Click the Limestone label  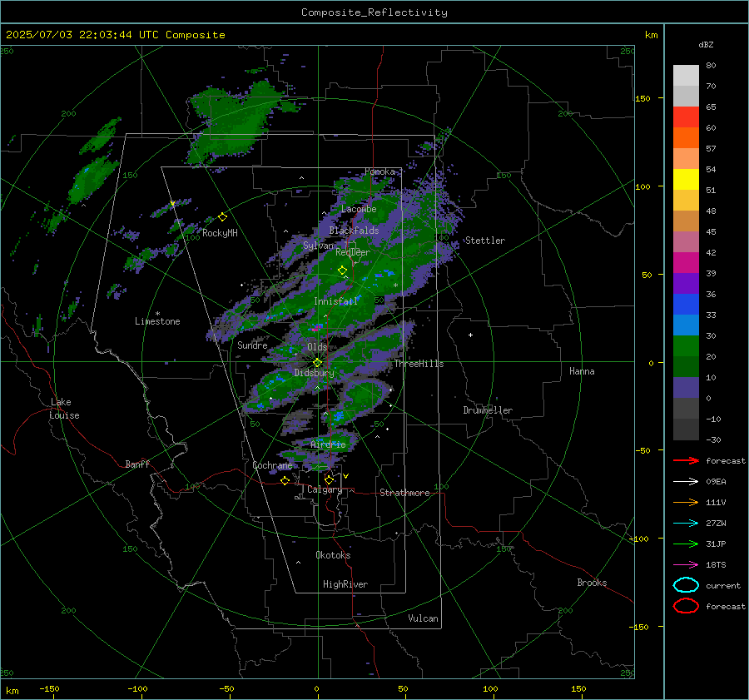[x=157, y=321]
